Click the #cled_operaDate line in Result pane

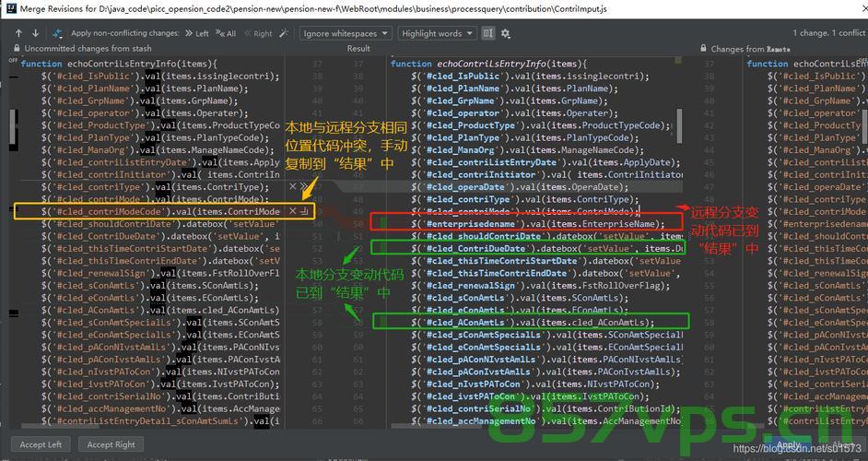coord(518,187)
